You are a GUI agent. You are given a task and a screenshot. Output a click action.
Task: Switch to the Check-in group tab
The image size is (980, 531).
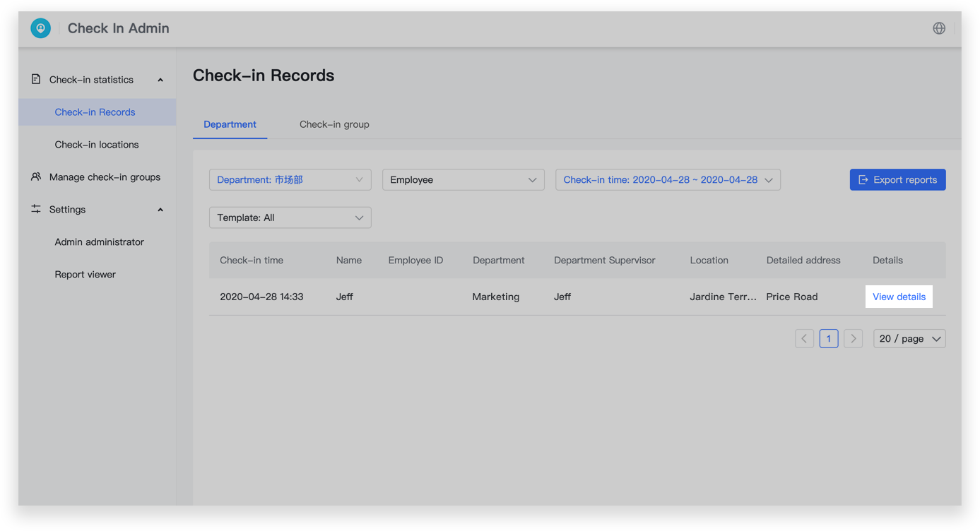[x=334, y=124]
